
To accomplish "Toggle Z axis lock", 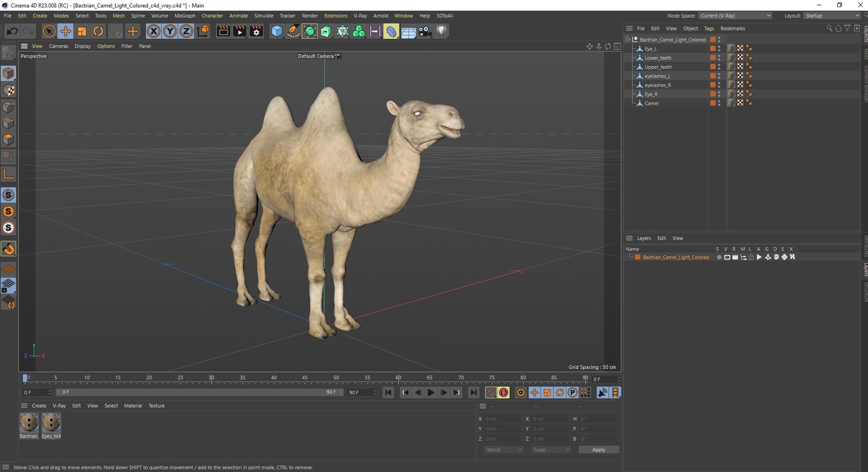I will pyautogui.click(x=186, y=31).
